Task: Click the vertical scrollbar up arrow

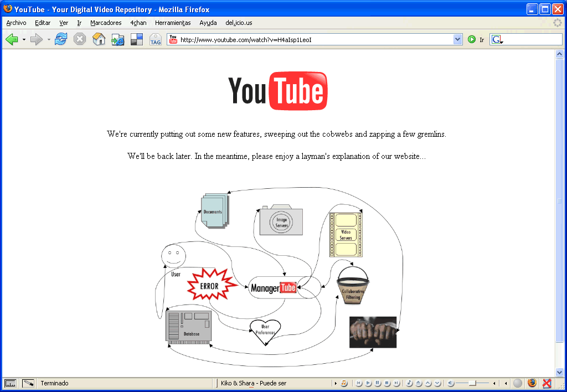Action: click(x=559, y=54)
